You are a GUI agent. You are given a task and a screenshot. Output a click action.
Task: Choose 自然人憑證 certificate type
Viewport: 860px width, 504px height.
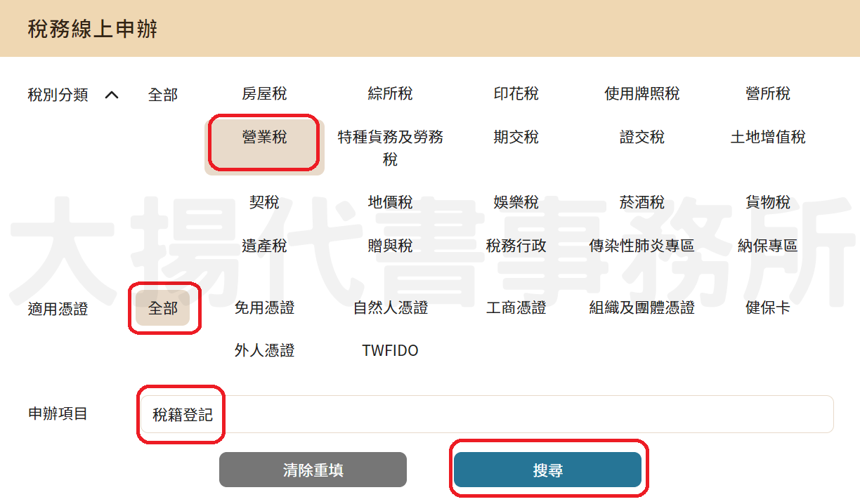pos(390,308)
